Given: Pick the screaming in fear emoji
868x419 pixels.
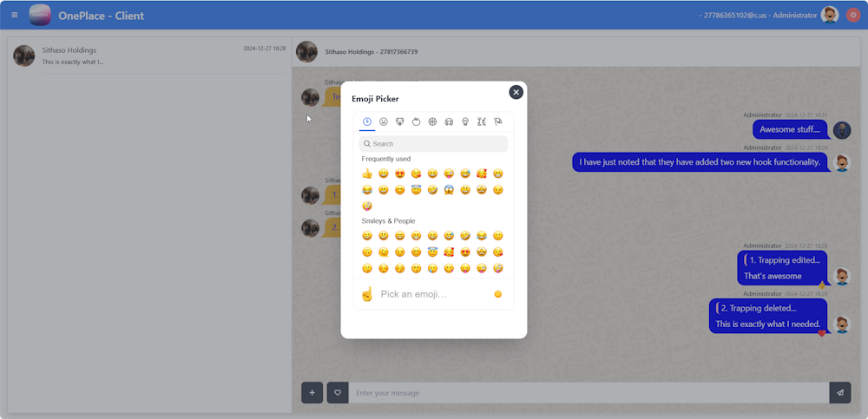Looking at the screenshot, I should 449,190.
